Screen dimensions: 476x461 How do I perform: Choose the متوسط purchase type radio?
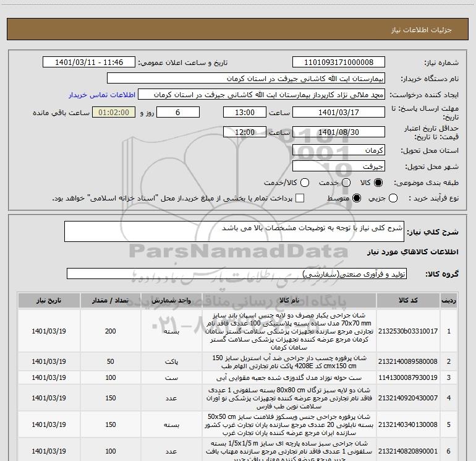[357, 198]
